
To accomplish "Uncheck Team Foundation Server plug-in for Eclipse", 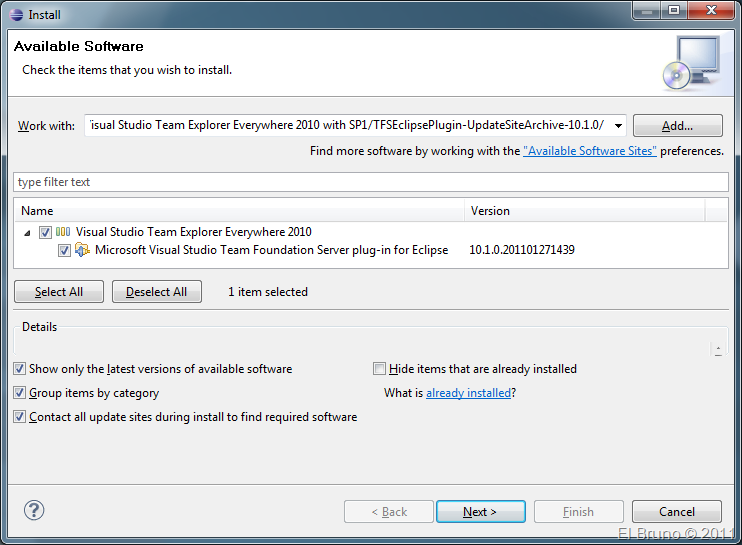I will tap(64, 250).
